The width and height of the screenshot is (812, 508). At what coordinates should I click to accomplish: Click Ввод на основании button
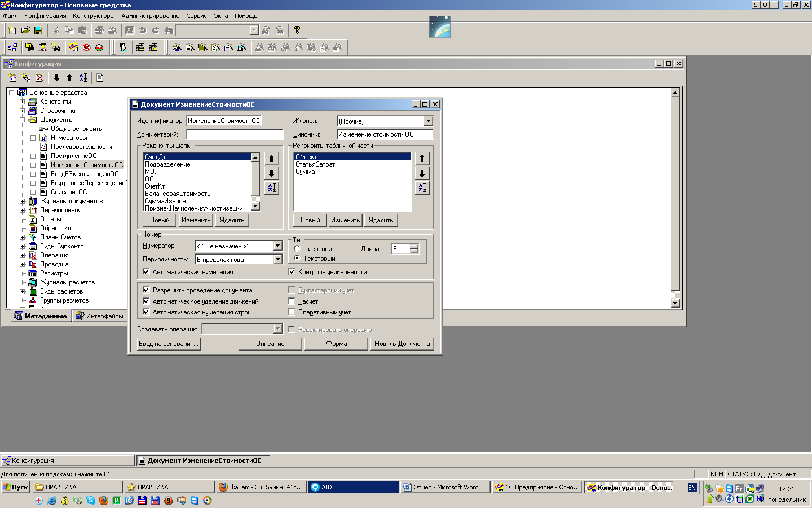pyautogui.click(x=169, y=344)
